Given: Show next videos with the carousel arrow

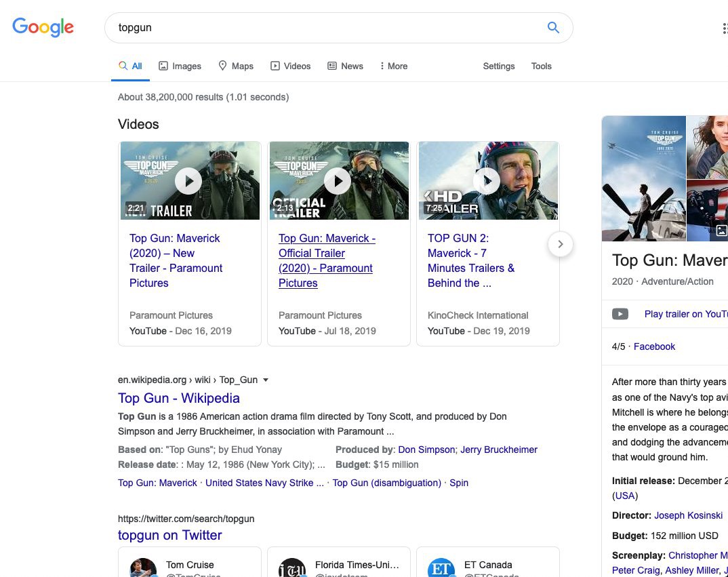Looking at the screenshot, I should click(x=561, y=244).
